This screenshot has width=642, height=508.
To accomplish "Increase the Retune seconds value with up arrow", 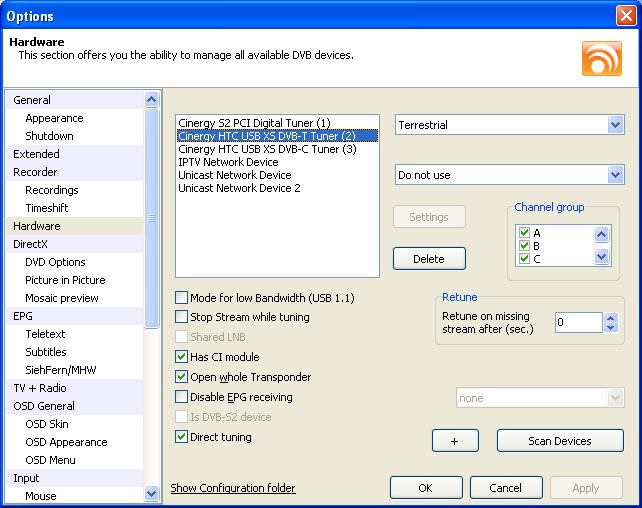I will tap(611, 317).
